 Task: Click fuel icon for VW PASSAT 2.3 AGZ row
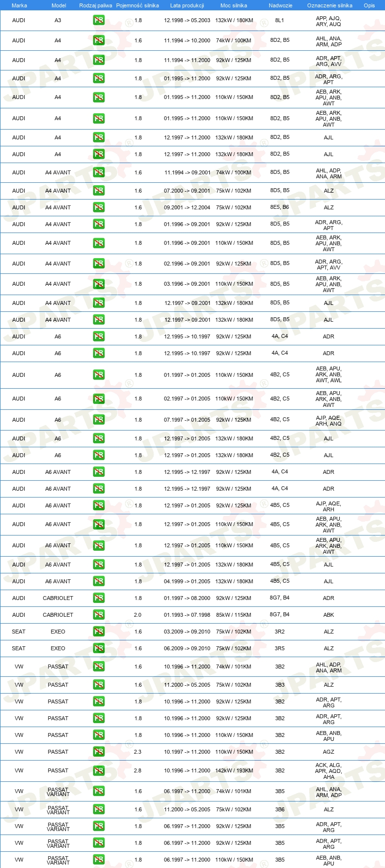98,752
